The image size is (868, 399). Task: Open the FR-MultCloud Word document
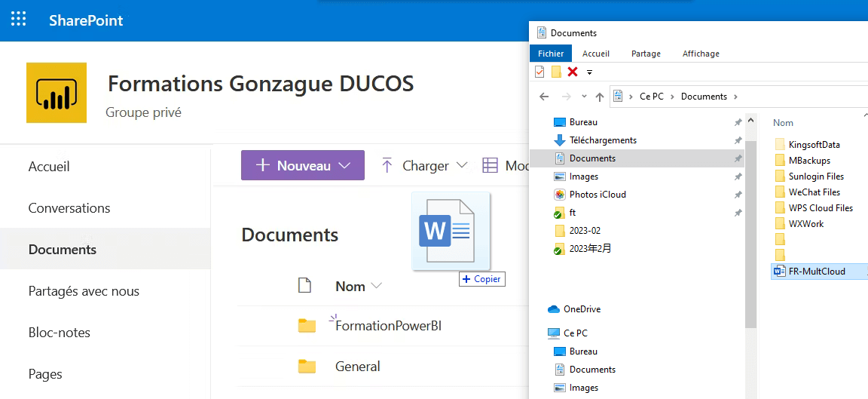point(817,272)
